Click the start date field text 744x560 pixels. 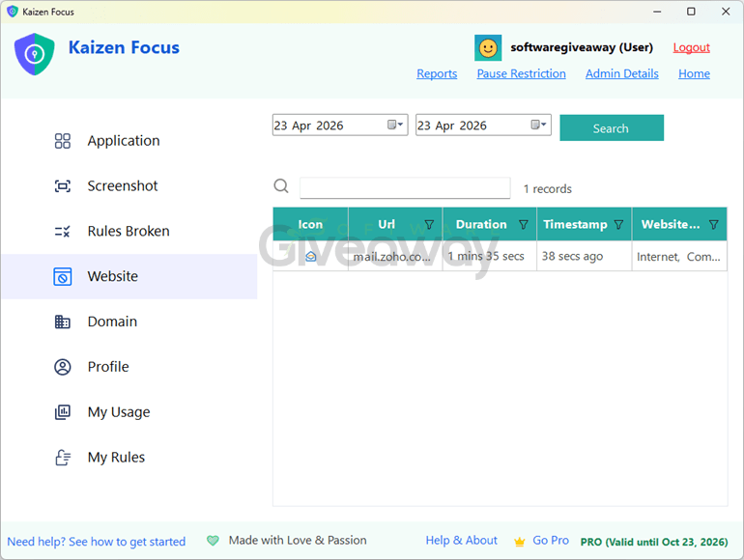pyautogui.click(x=308, y=126)
